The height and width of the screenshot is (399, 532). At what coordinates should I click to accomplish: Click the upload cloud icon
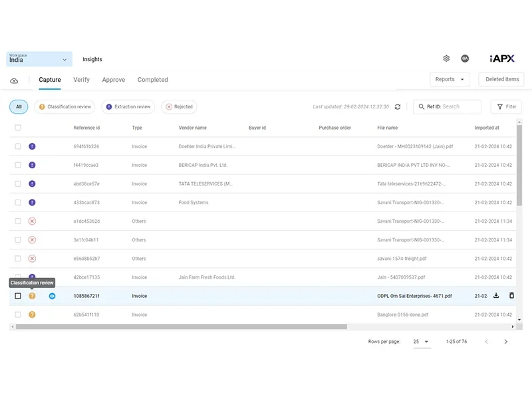coord(15,80)
